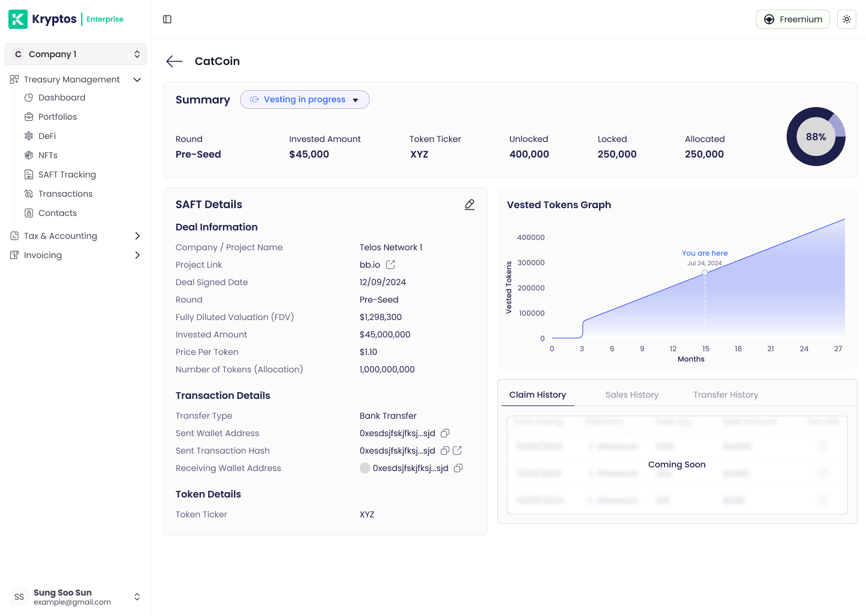Click the $45,000 invested amount value
Image resolution: width=866 pixels, height=616 pixels.
point(309,154)
